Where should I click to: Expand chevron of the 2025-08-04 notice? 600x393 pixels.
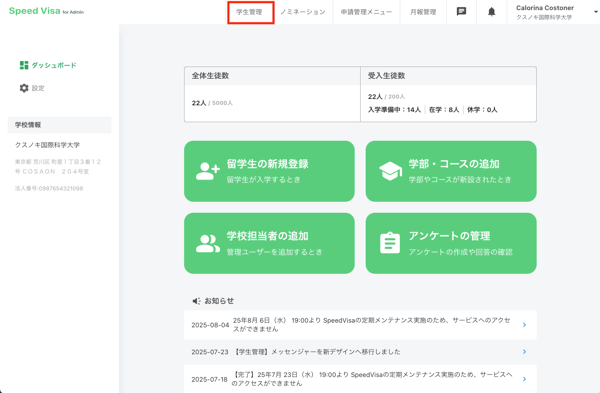point(524,325)
